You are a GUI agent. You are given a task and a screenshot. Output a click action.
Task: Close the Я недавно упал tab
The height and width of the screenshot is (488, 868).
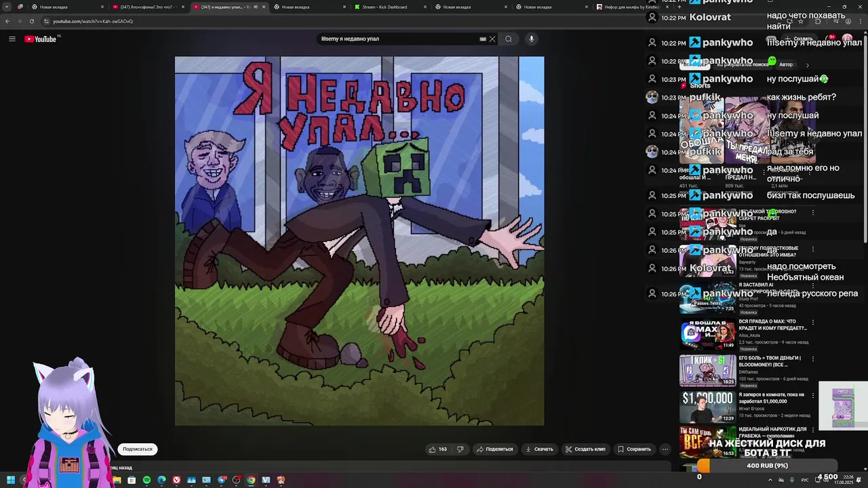click(x=263, y=7)
